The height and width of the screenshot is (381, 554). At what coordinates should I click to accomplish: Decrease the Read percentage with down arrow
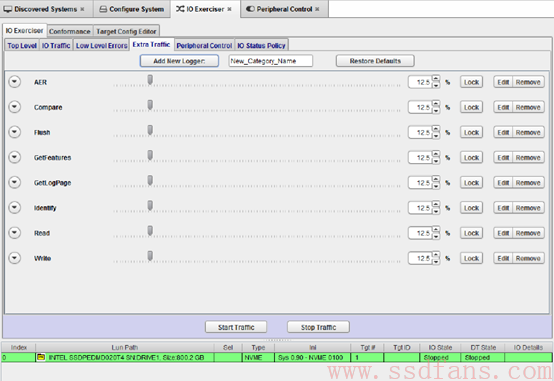tap(436, 236)
